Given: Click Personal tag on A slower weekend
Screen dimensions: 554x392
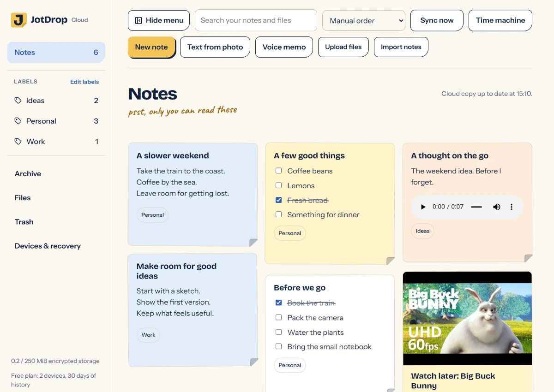Looking at the screenshot, I should click(x=152, y=215).
